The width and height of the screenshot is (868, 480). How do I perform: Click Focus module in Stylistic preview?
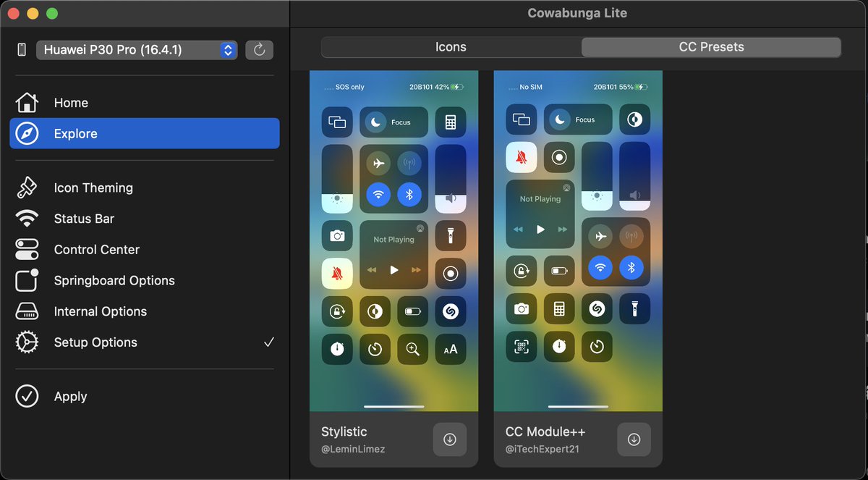pyautogui.click(x=394, y=122)
